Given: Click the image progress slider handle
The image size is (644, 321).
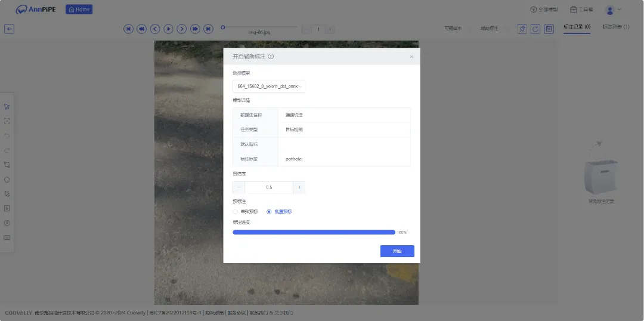Looking at the screenshot, I should [223, 27].
